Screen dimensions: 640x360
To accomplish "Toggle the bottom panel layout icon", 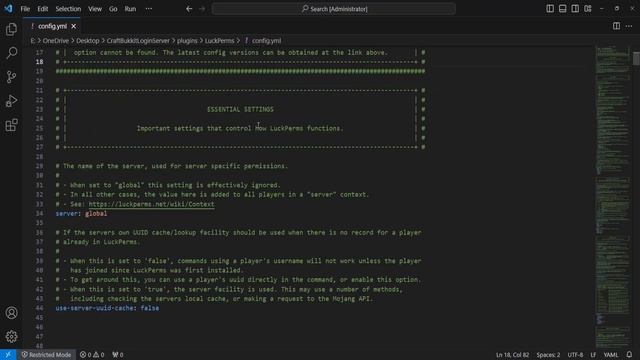I will (562, 9).
